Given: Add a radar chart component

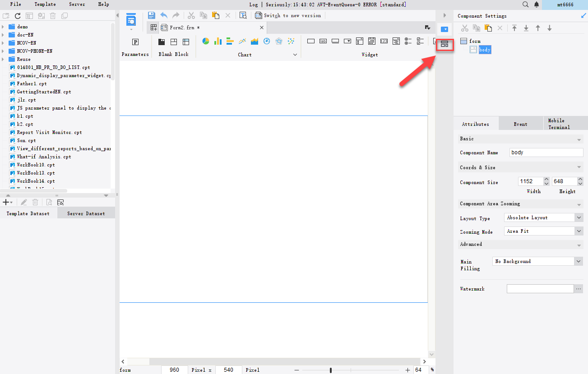Looking at the screenshot, I should click(x=279, y=41).
